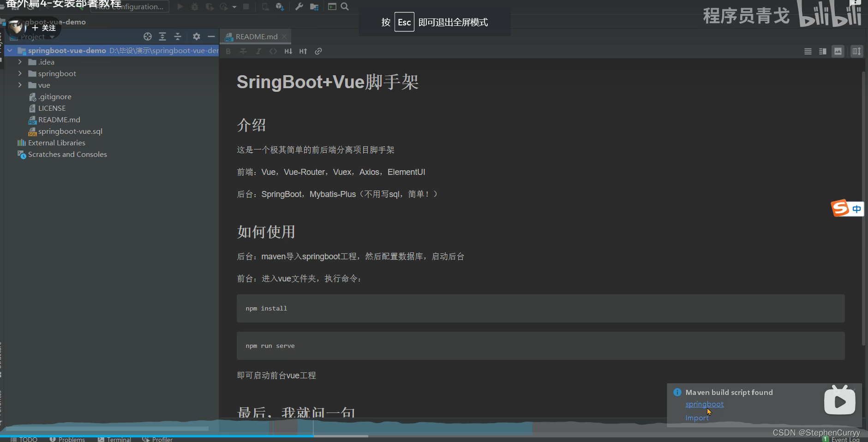Viewport: 868px width, 442px height.
Task: Open the TODO tool window tab
Action: [x=24, y=439]
